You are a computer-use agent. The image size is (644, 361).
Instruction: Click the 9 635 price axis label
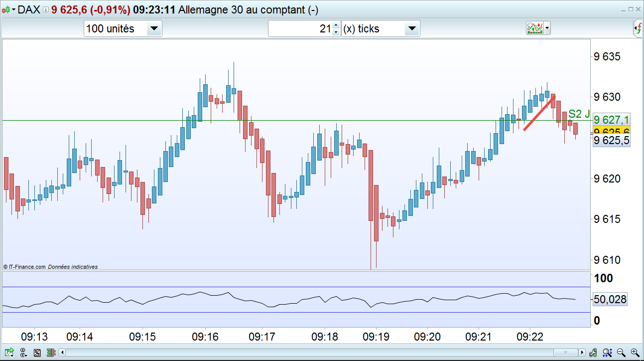[607, 57]
